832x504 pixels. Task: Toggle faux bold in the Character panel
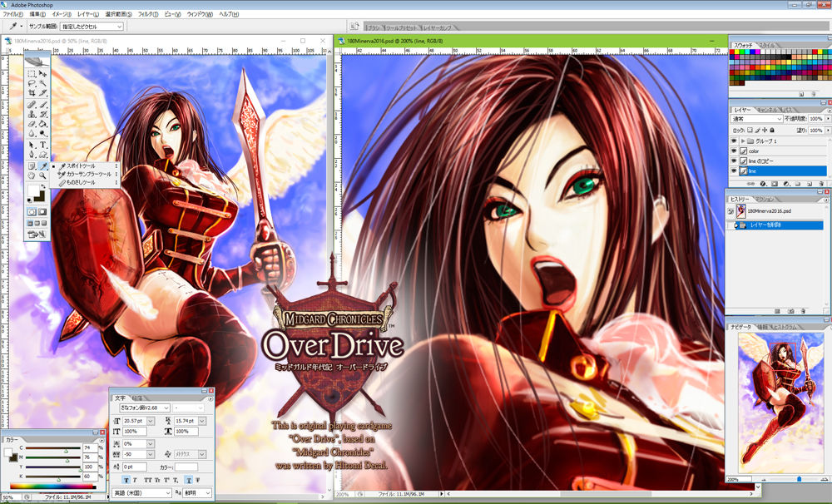click(x=126, y=480)
